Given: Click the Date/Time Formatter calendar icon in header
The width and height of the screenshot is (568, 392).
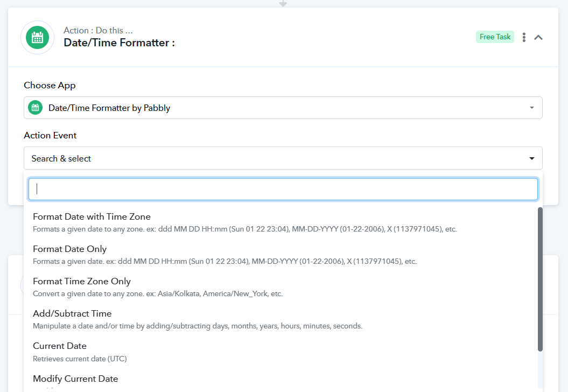Looking at the screenshot, I should pyautogui.click(x=37, y=38).
